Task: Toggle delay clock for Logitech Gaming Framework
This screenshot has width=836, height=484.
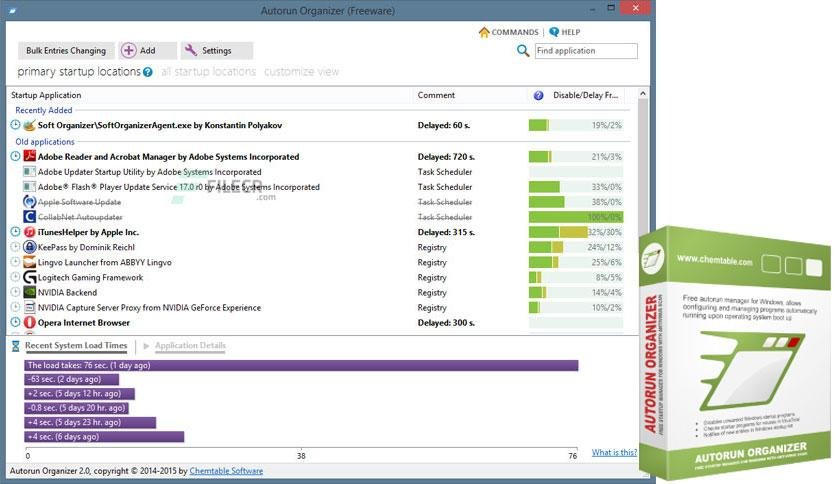Action: click(x=15, y=277)
